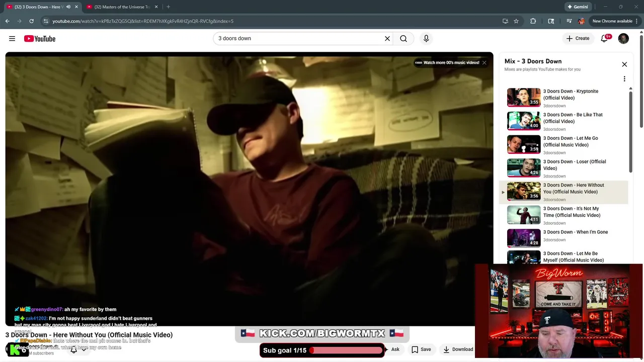Go to YouTube home via logo
This screenshot has height=362, width=644.
coord(40,39)
